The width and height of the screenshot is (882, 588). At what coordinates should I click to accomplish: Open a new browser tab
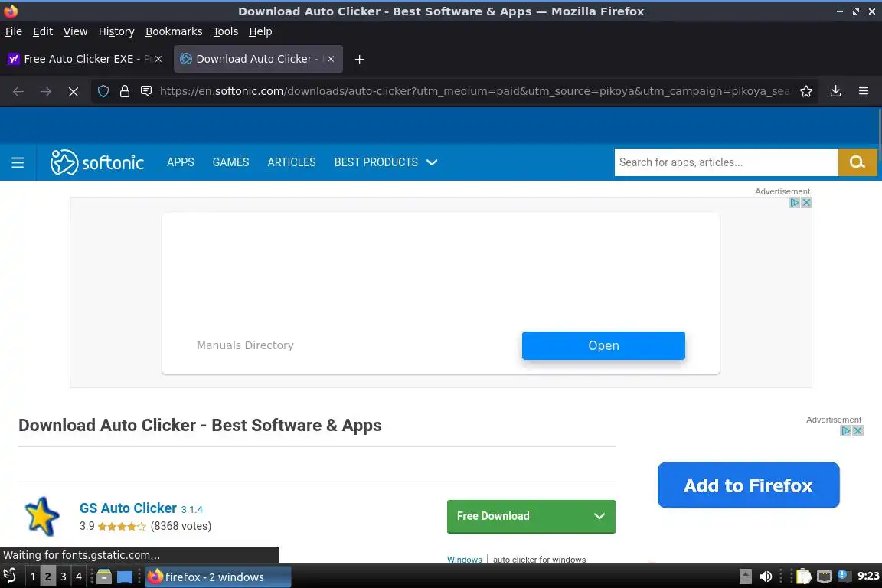[359, 59]
